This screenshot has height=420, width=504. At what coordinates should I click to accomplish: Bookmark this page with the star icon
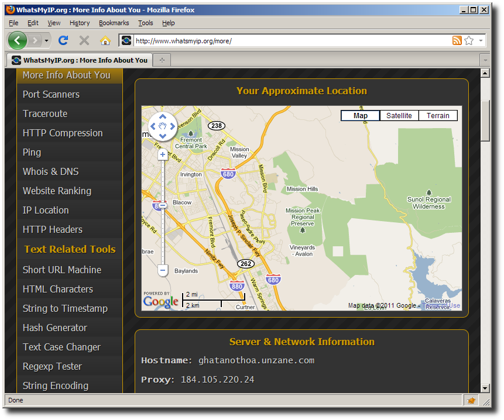(x=469, y=40)
